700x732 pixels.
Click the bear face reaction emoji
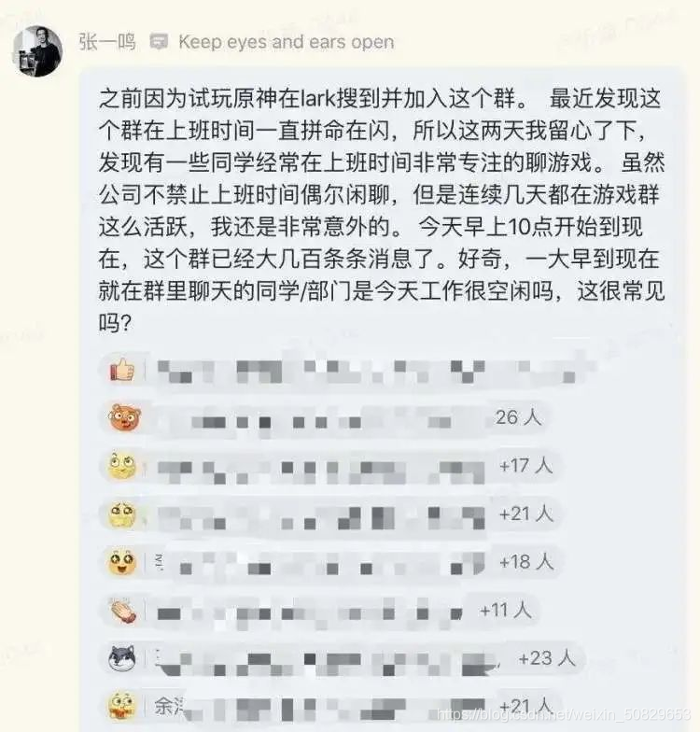point(125,417)
